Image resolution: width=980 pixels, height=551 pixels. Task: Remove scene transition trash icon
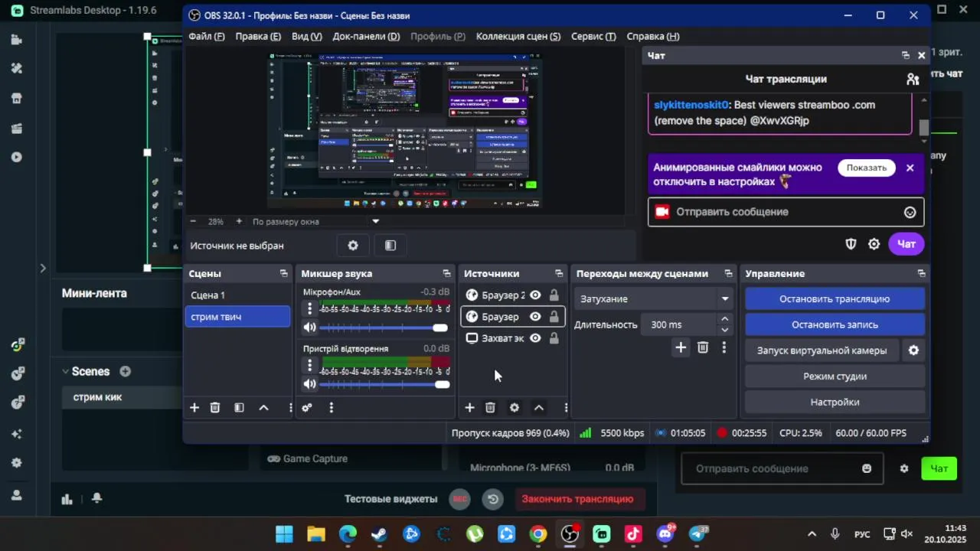click(703, 347)
